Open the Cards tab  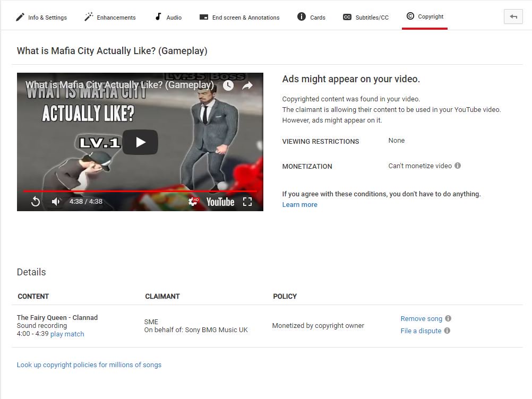(311, 17)
